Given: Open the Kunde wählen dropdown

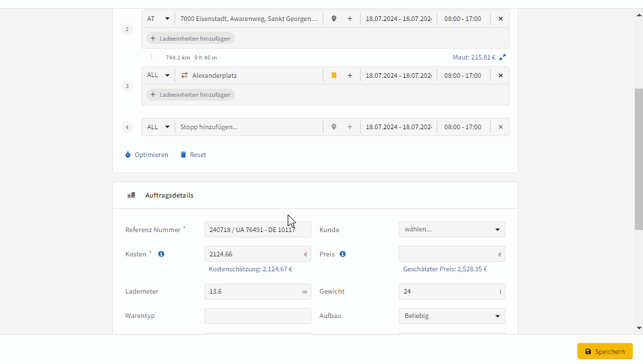Looking at the screenshot, I should (x=452, y=229).
